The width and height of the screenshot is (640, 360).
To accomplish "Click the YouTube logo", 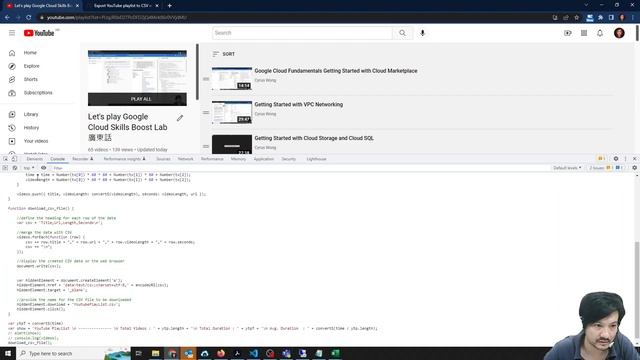I will (39, 33).
